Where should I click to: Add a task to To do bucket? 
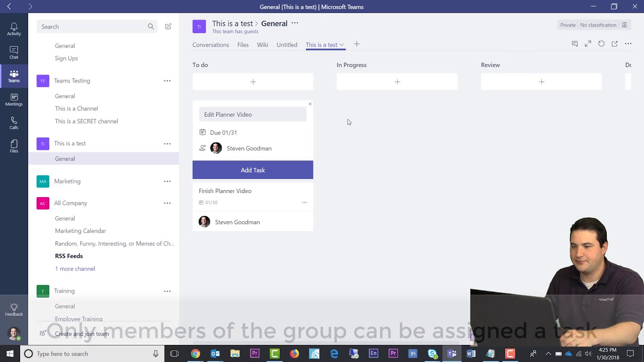(253, 81)
